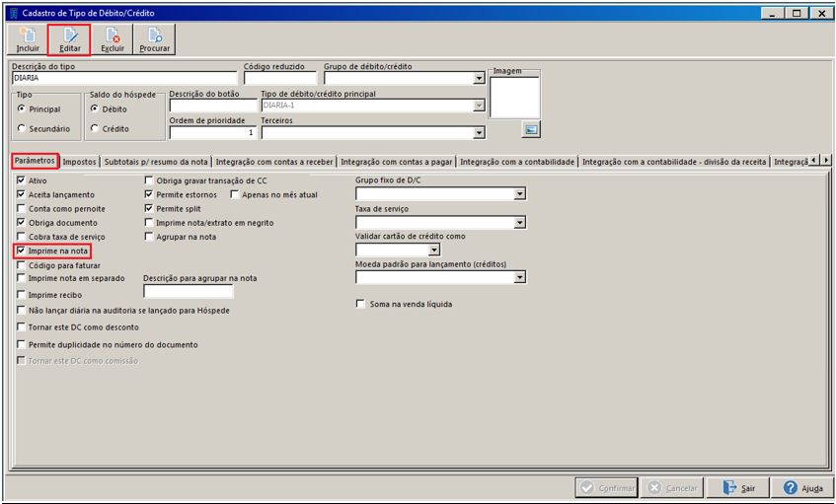Enable Conta como pernoite

click(x=22, y=208)
